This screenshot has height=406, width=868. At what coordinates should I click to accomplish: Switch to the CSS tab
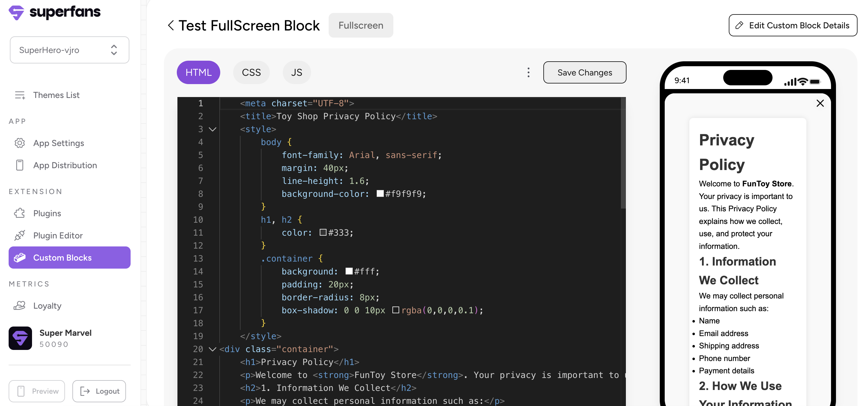[x=251, y=72]
